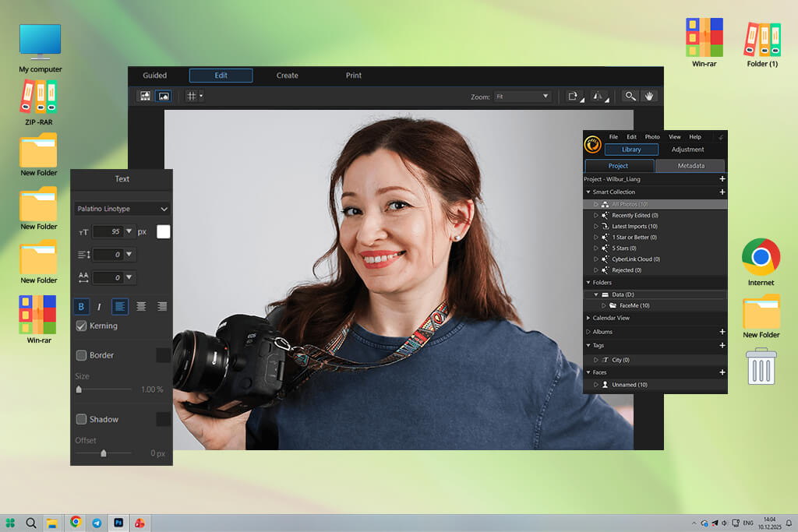Open Photoshop from the taskbar
The height and width of the screenshot is (532, 798).
coord(118,523)
